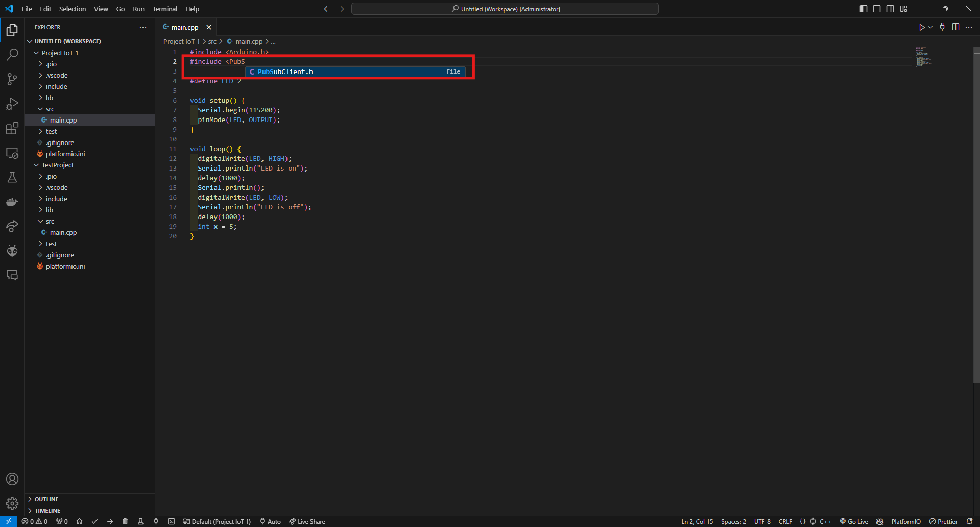
Task: Click PlatformIO Serial Monitor plug in status bar
Action: (x=156, y=521)
